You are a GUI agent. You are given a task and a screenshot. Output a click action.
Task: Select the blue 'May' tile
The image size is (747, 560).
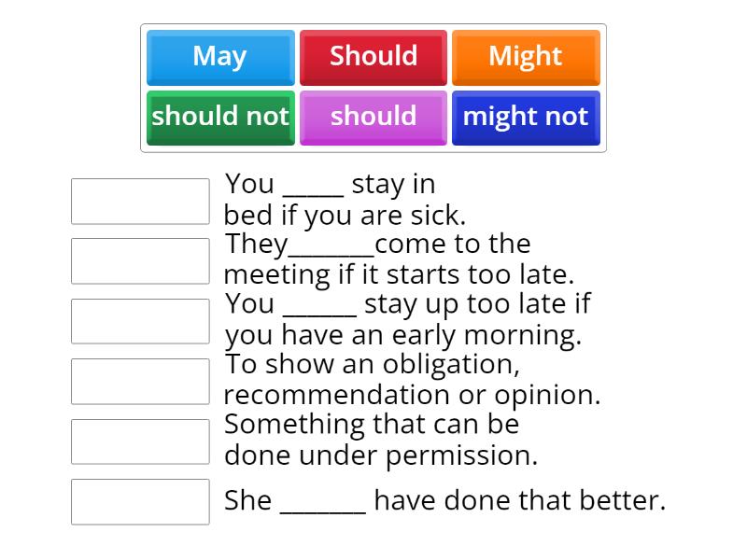(220, 57)
